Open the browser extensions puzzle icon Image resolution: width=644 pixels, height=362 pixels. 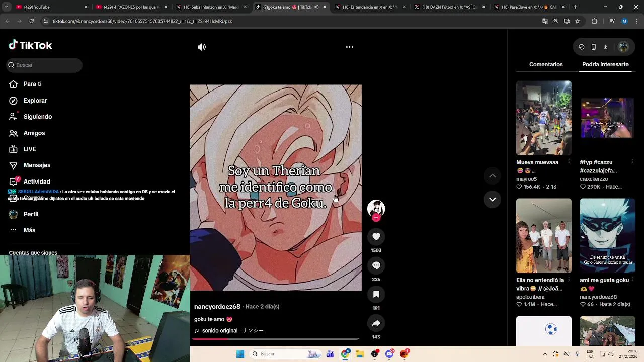(594, 21)
